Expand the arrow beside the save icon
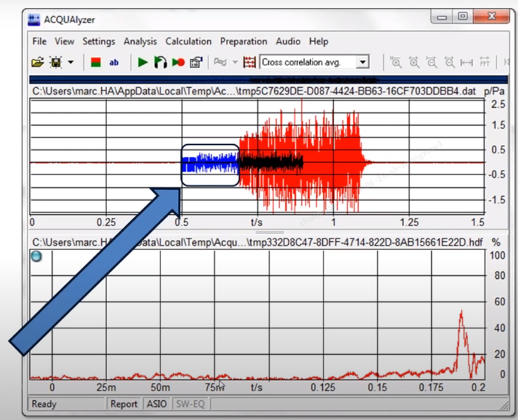 [71, 62]
